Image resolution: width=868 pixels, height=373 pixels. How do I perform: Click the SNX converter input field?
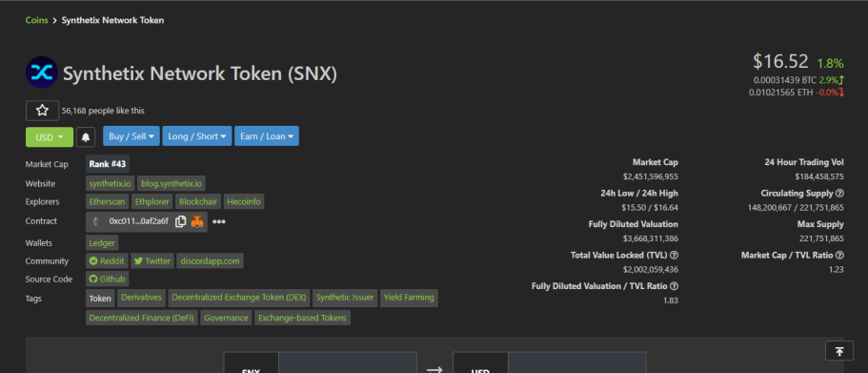347,363
